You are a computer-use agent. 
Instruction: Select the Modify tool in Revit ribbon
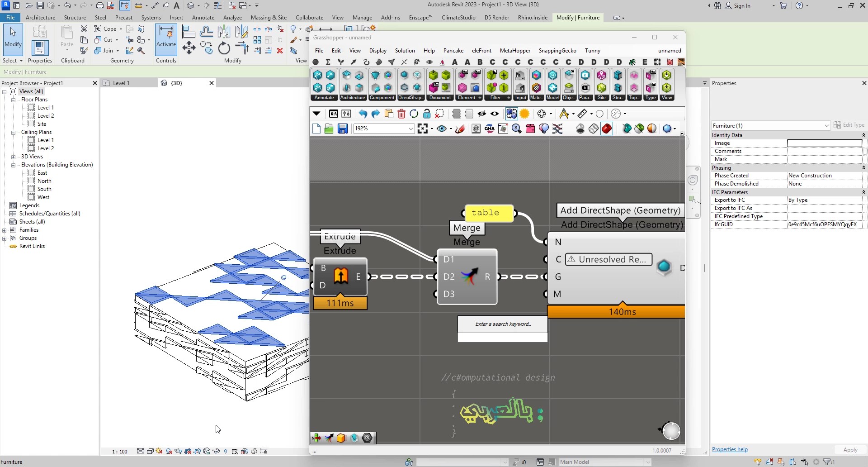pos(13,39)
